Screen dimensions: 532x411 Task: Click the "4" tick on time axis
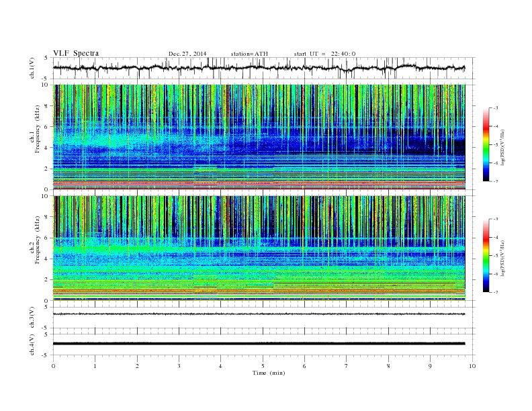220,366
